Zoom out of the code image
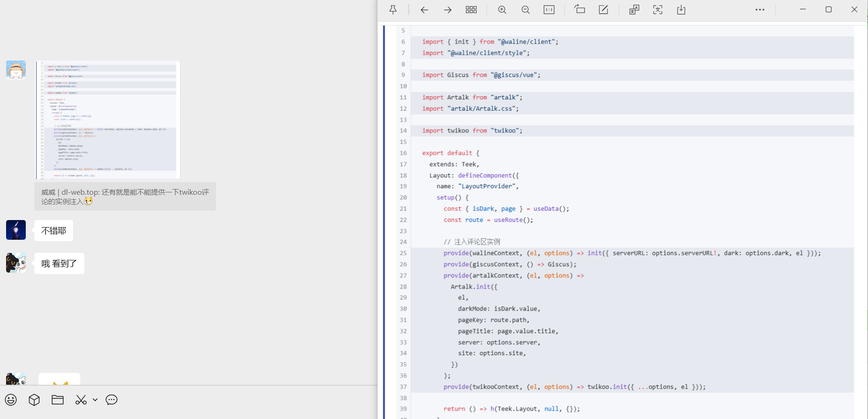Viewport: 868px width, 419px height. click(525, 10)
